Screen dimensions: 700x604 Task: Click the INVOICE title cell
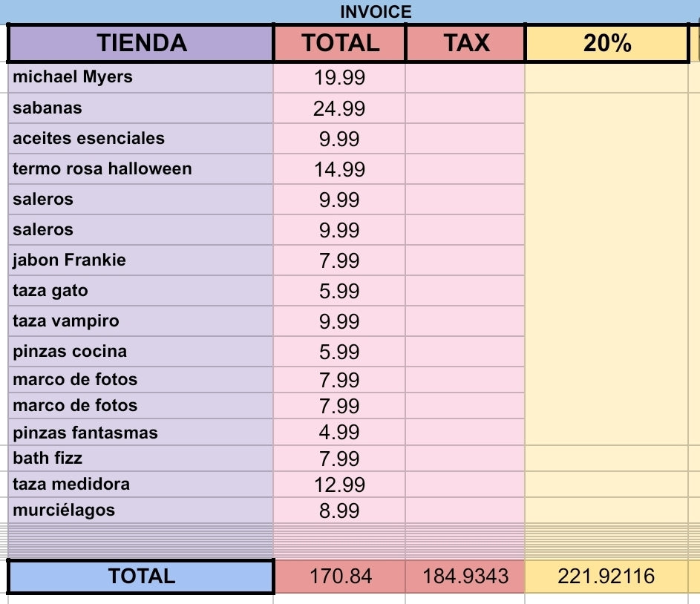376,12
